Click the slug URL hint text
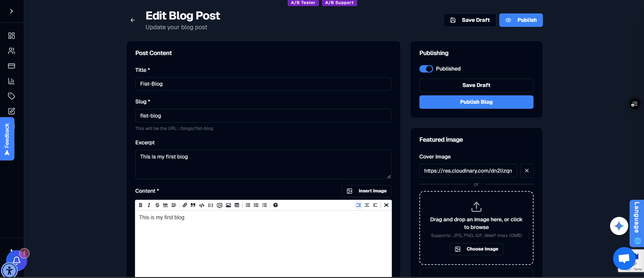 click(x=174, y=128)
